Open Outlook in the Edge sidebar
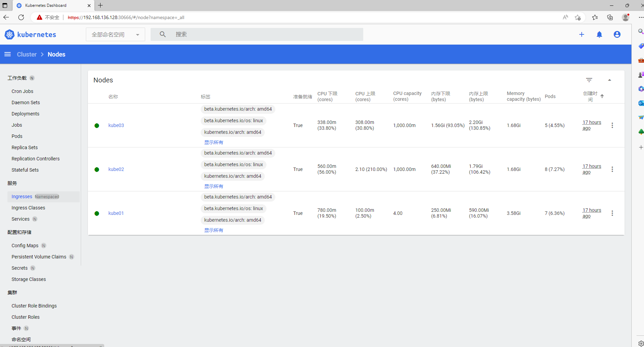 [641, 103]
